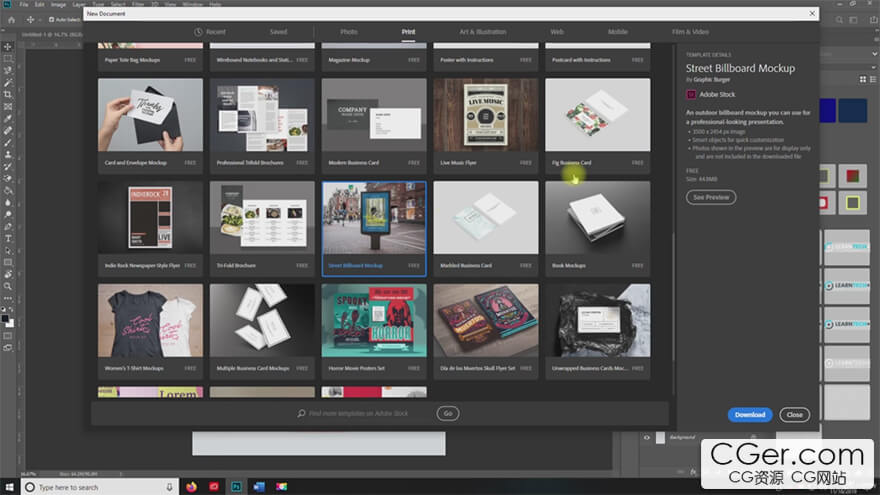Open the Image menu
Image resolution: width=880 pixels, height=495 pixels.
pyautogui.click(x=58, y=4)
